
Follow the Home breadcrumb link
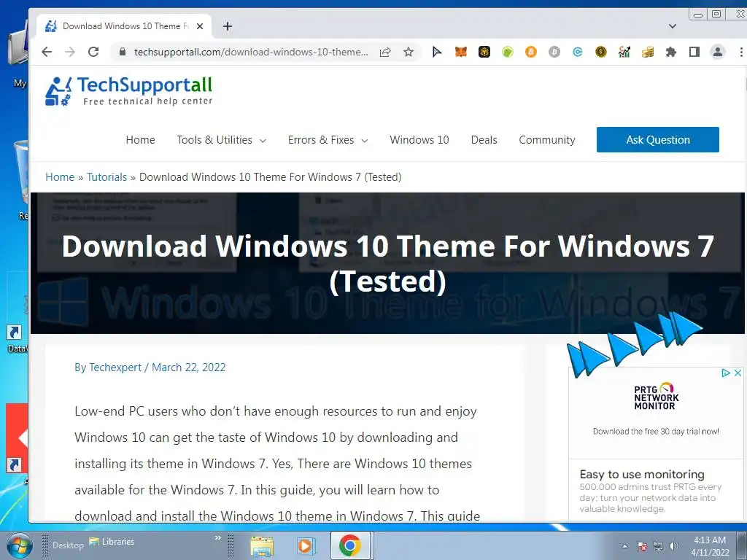(60, 177)
